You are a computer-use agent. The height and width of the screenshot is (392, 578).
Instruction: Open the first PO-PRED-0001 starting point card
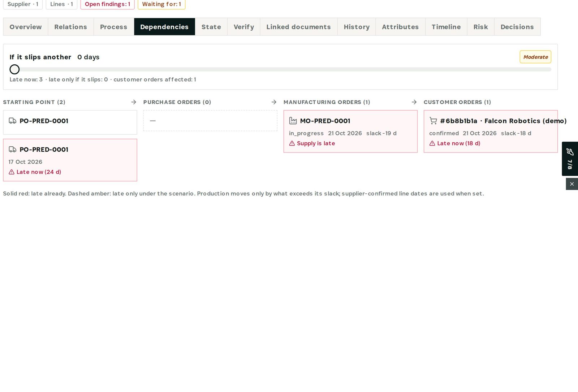click(x=70, y=122)
